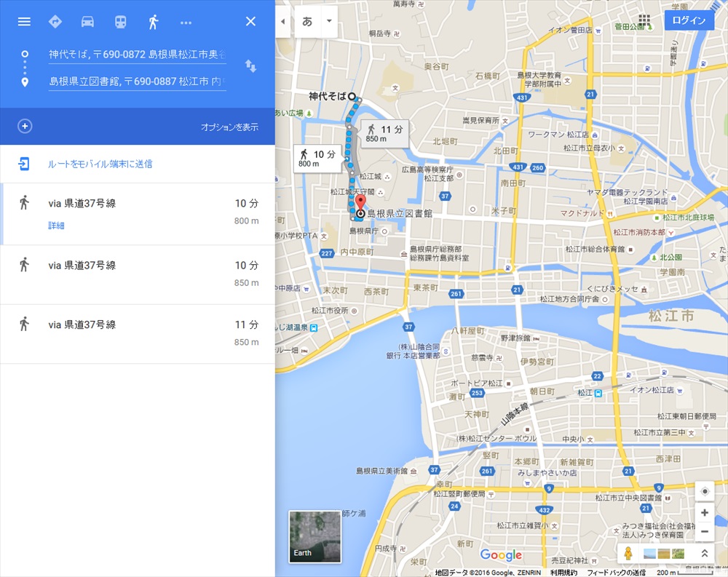Swap origin and destination arrows
The height and width of the screenshot is (577, 728).
250,66
